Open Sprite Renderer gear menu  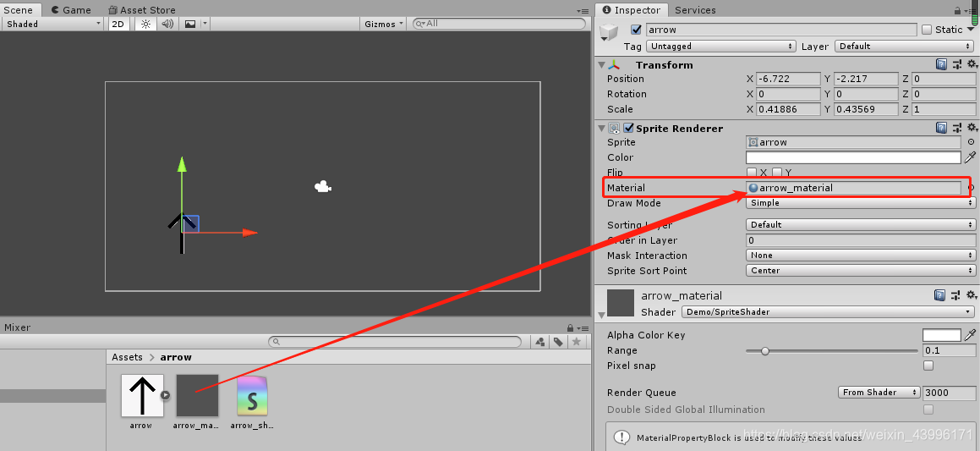(x=972, y=128)
